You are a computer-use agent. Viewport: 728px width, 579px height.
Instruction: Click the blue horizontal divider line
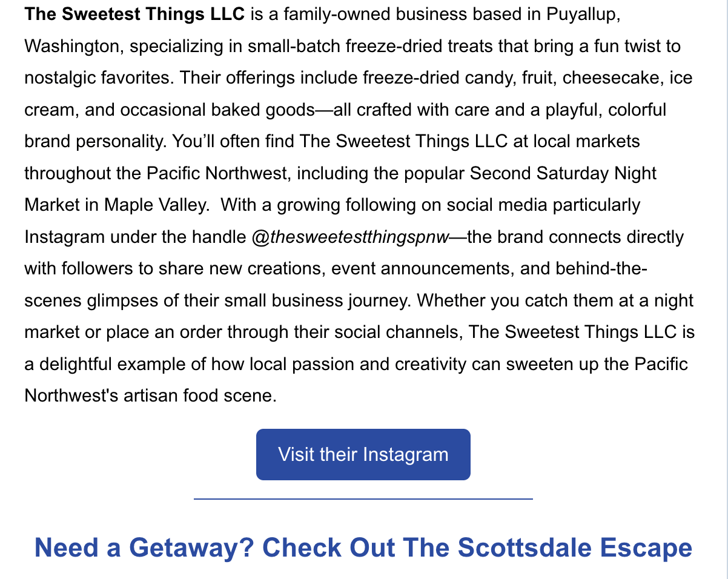(x=363, y=499)
